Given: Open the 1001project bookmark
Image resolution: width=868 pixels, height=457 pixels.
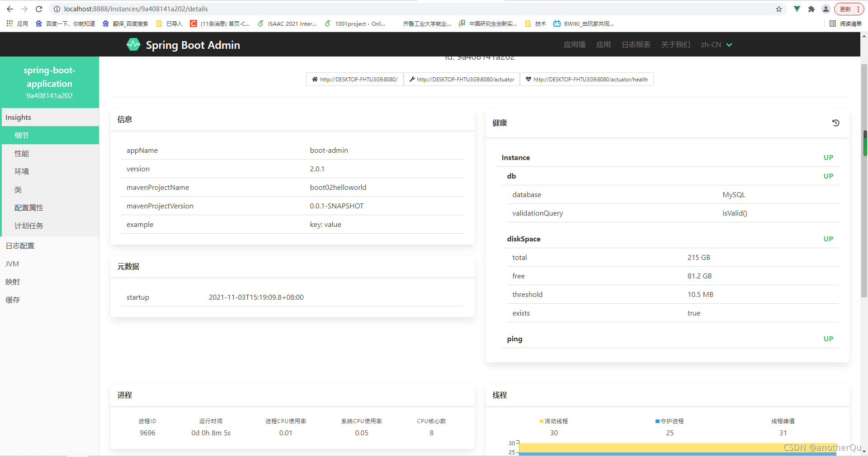Looking at the screenshot, I should coord(355,24).
